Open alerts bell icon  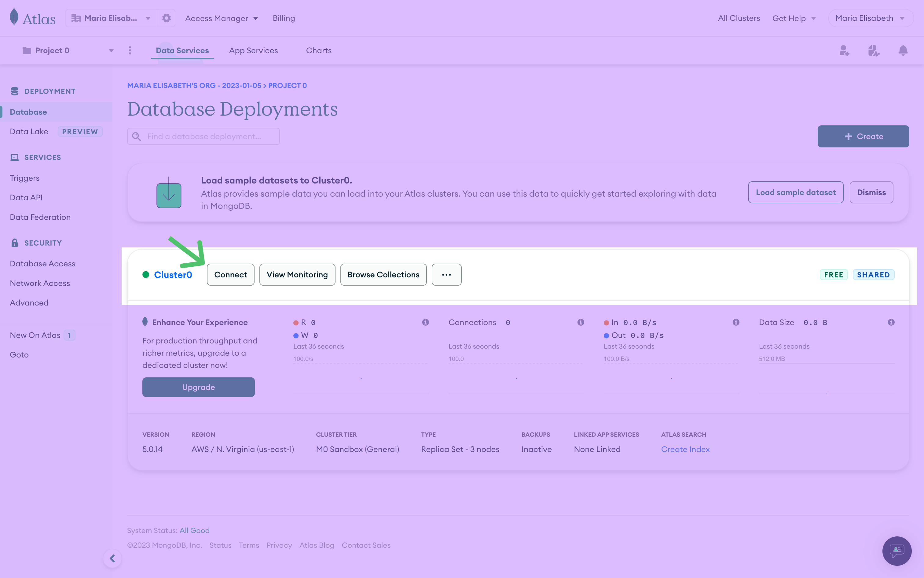903,50
